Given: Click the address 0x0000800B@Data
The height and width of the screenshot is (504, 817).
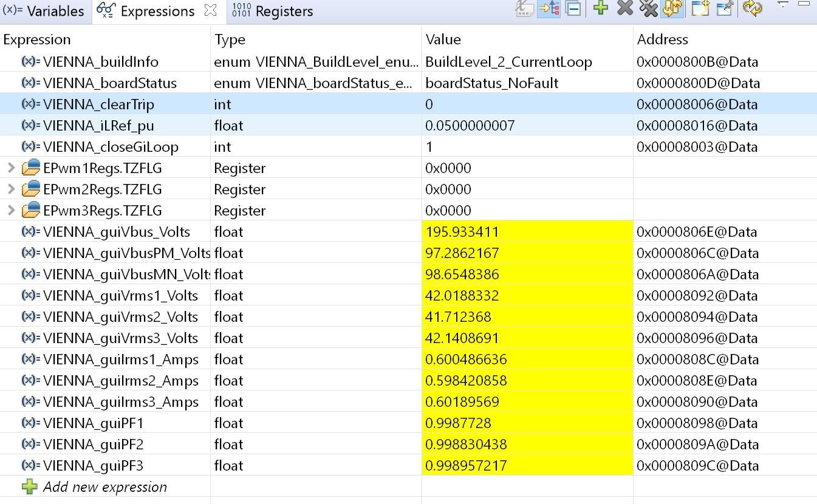Looking at the screenshot, I should [697, 62].
